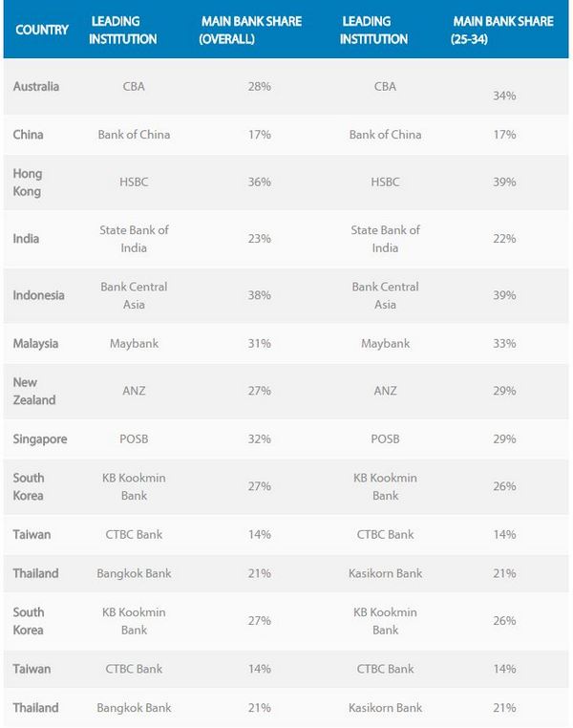This screenshot has width=573, height=728.
Task: Select the Australia country cell
Action: 36,86
